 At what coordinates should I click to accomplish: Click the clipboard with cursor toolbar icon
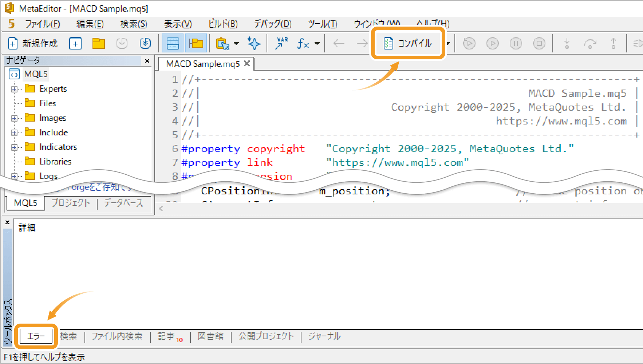tap(222, 43)
